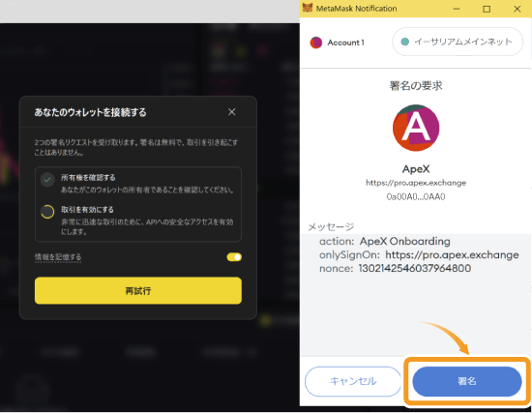Click the 情報を記憶する label text
532x413 pixels.
(58, 257)
